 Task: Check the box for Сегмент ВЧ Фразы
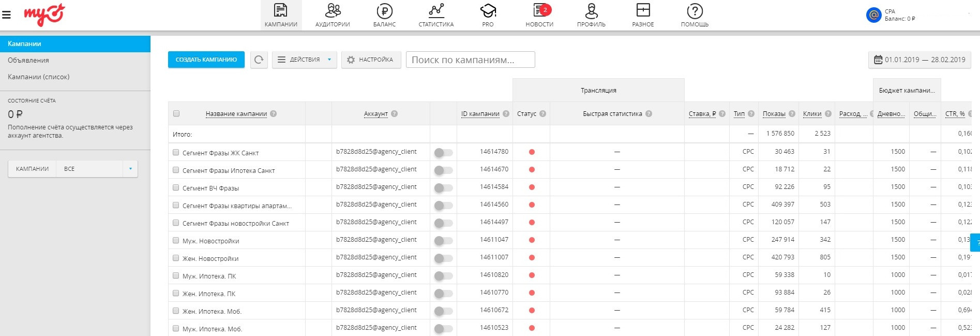pyautogui.click(x=176, y=187)
